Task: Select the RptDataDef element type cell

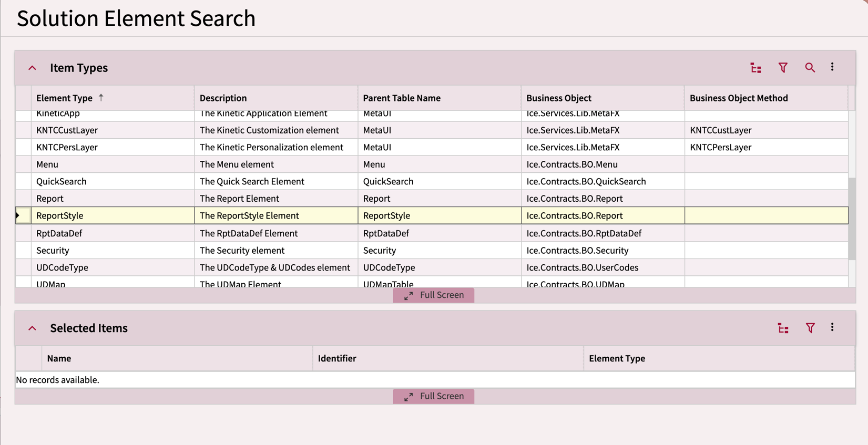Action: [113, 233]
